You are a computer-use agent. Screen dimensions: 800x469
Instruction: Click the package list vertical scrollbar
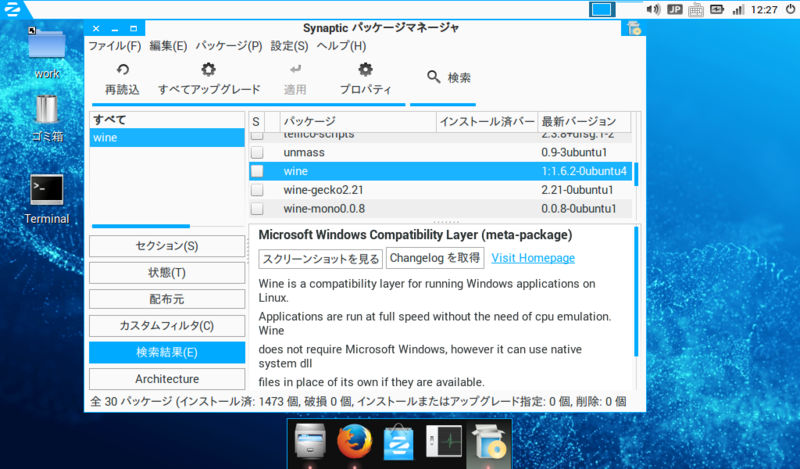pos(636,174)
